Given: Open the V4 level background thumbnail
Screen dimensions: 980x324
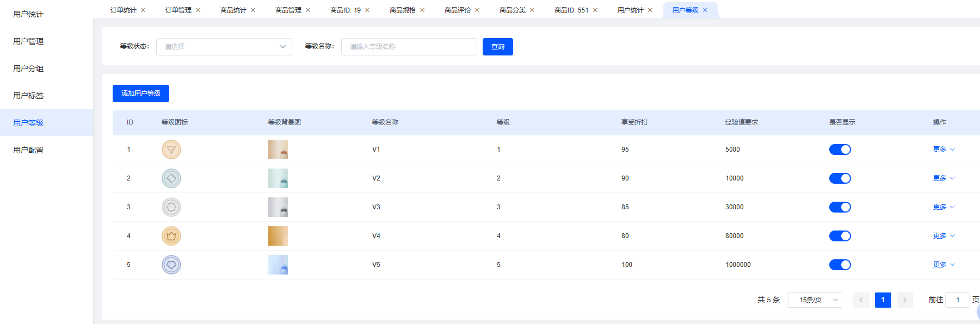Looking at the screenshot, I should click(x=278, y=236).
